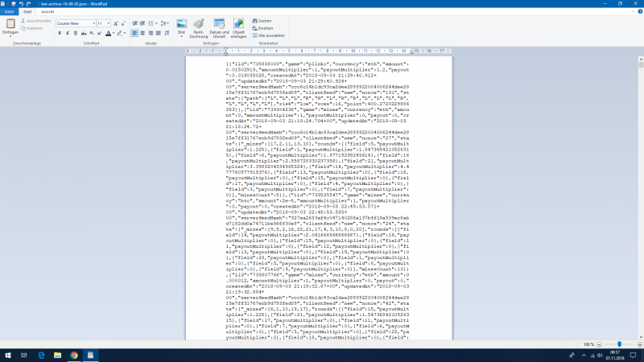Click Ausschneiden scissors button
This screenshot has height=362, width=644.
pyautogui.click(x=35, y=21)
